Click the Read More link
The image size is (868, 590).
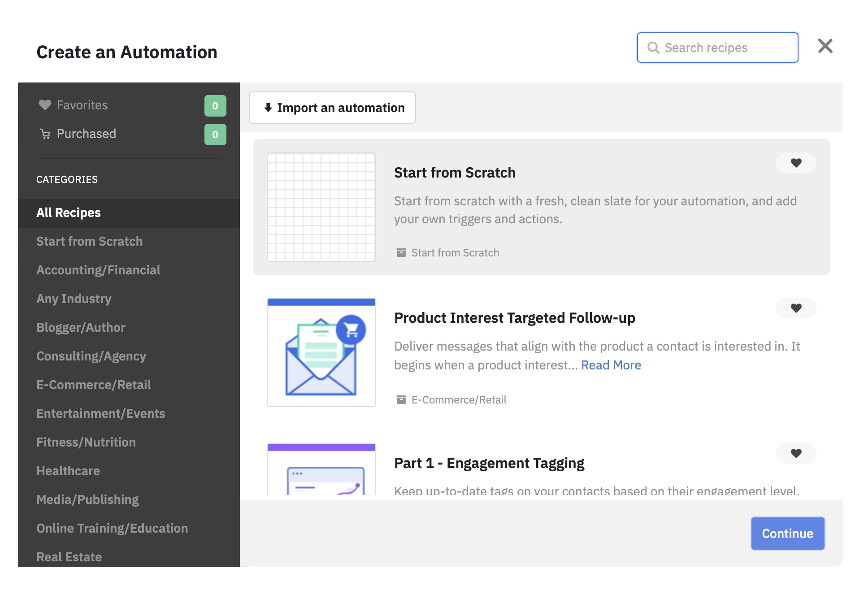point(611,365)
